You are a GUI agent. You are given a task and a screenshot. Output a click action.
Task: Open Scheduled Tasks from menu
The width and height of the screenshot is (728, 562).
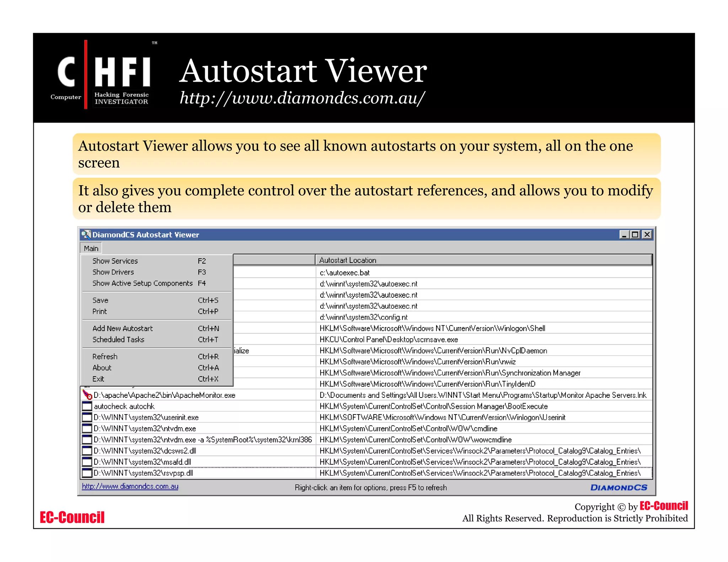point(157,339)
